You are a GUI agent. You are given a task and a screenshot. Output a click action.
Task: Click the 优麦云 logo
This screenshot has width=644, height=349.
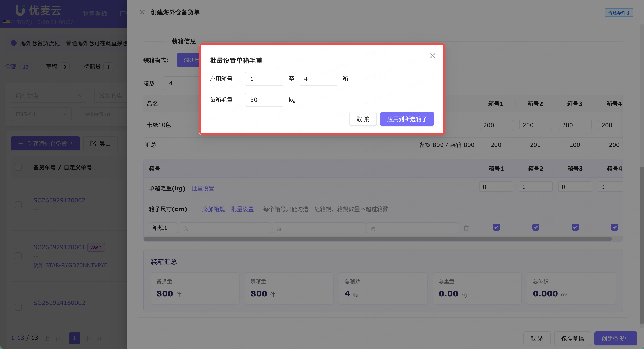click(x=38, y=10)
